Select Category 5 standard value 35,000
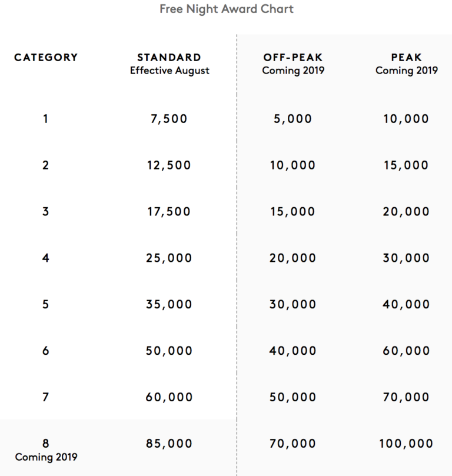Viewport: 452px width, 476px height. click(x=169, y=305)
